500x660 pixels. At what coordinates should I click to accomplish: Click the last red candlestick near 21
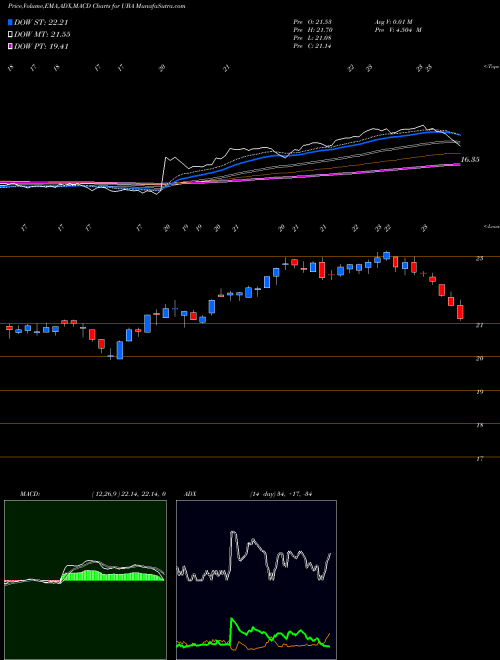460,311
